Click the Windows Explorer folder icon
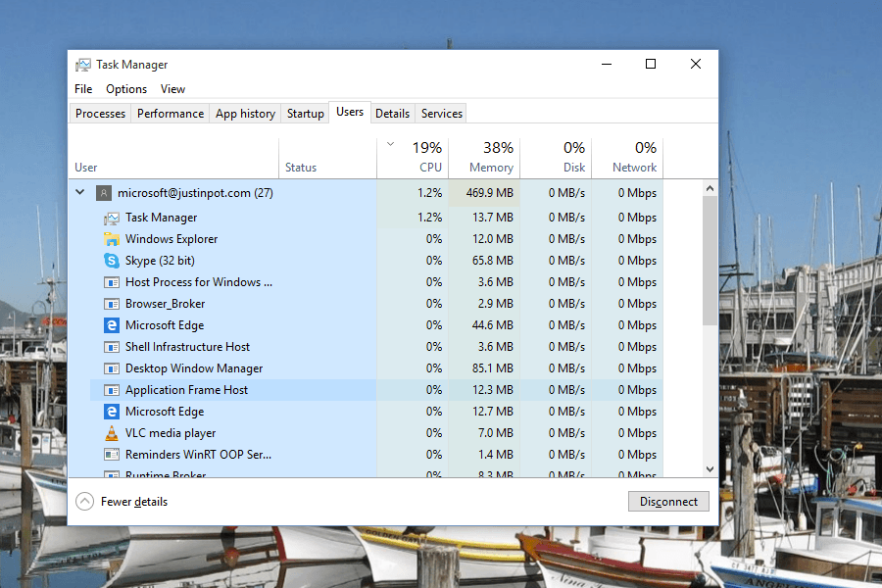This screenshot has height=588, width=882. point(112,239)
